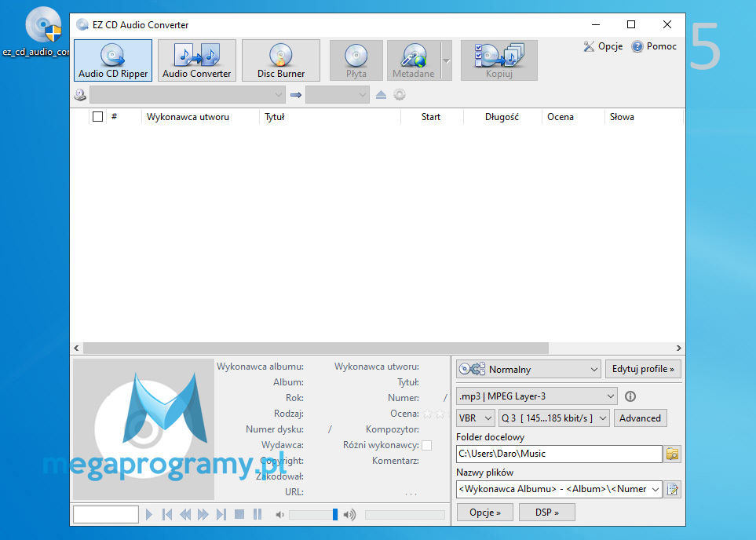The height and width of the screenshot is (540, 756).
Task: Click the player time display field
Action: [106, 514]
